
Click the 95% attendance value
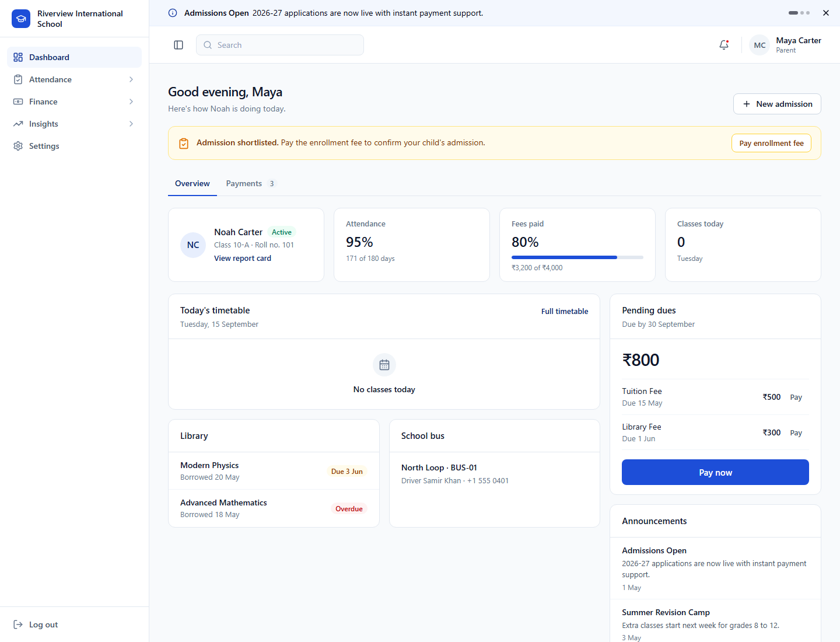[359, 242]
